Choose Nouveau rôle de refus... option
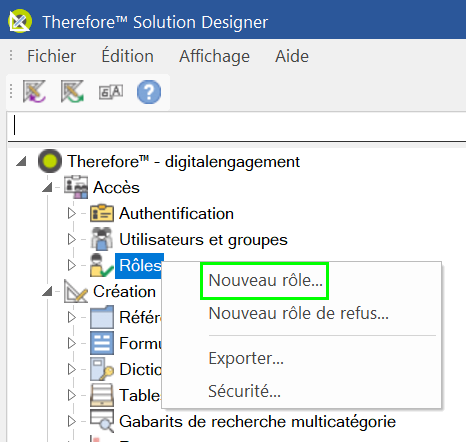The height and width of the screenshot is (442, 466). point(298,313)
